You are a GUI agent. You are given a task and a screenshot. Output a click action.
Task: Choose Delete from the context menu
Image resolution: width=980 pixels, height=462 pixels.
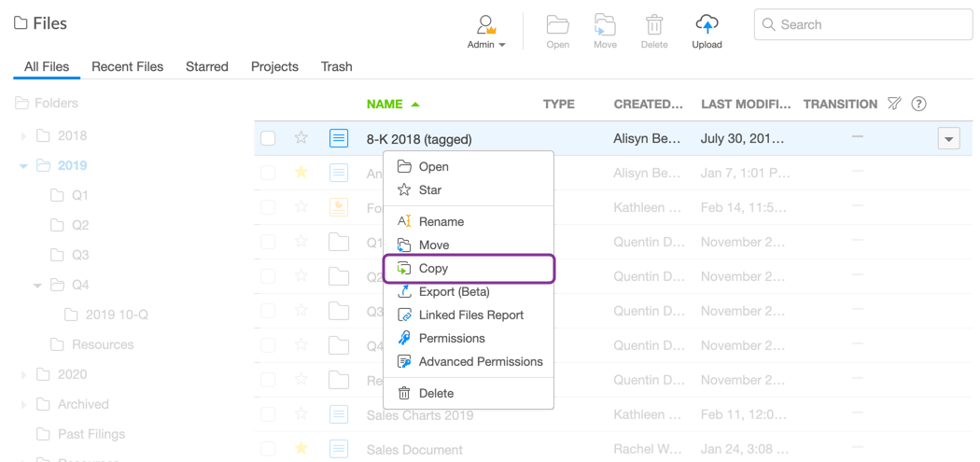tap(469, 393)
